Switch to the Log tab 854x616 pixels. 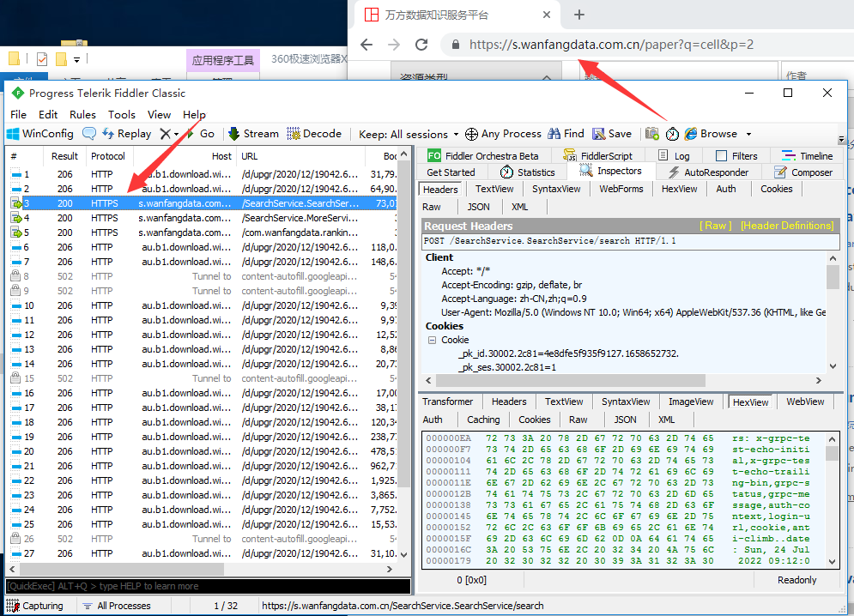pyautogui.click(x=673, y=156)
